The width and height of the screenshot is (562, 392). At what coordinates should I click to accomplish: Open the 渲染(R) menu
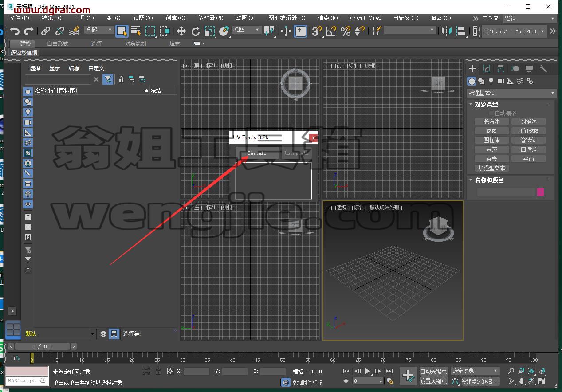point(328,18)
